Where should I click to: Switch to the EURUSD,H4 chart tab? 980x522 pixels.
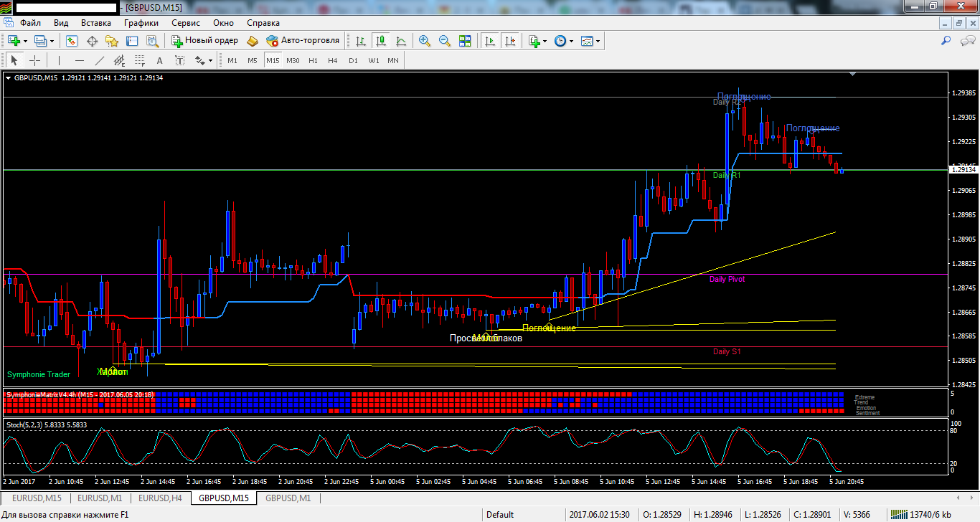click(160, 498)
